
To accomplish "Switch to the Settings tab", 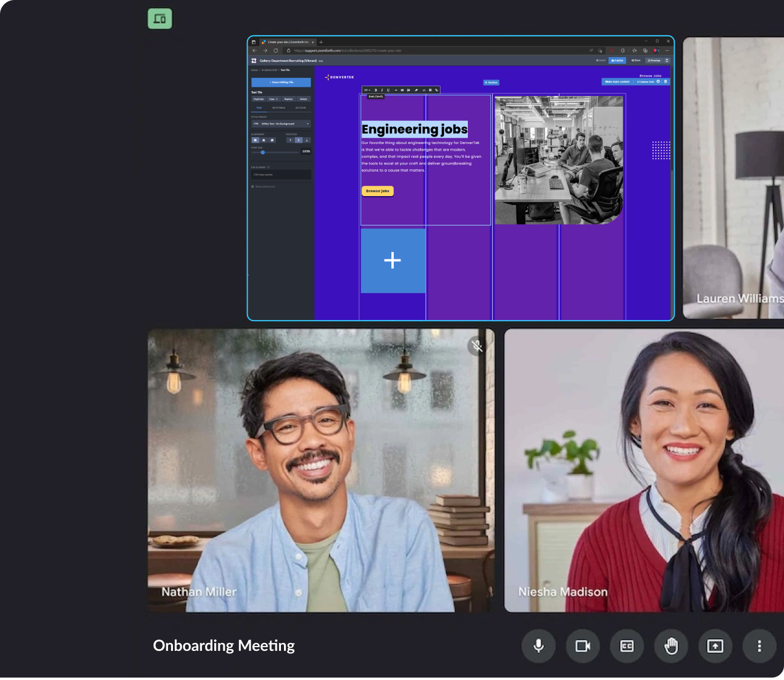I will (279, 108).
